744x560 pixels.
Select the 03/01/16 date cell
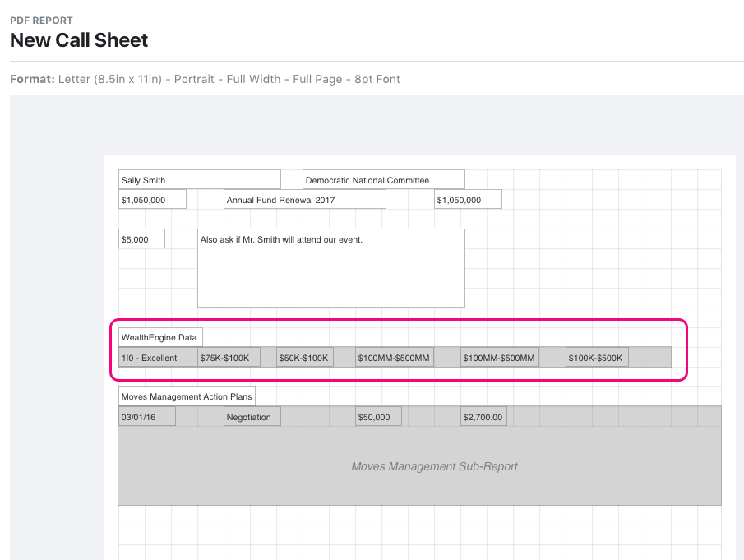tap(146, 415)
